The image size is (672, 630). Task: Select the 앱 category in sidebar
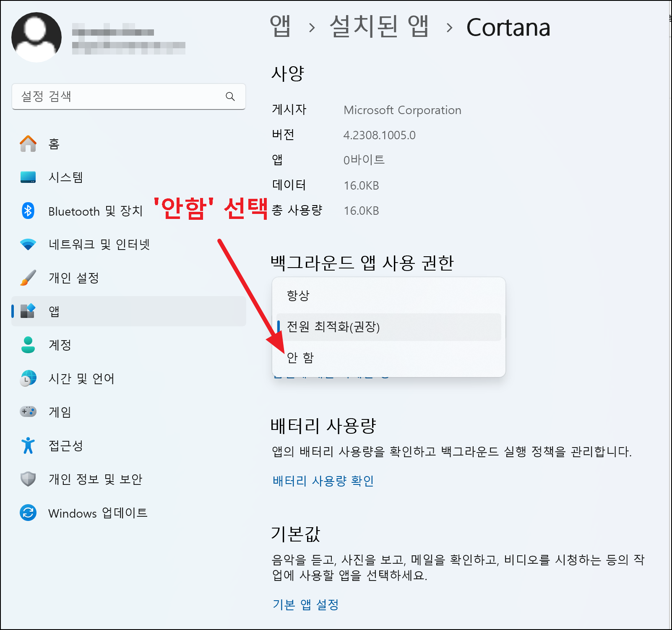point(129,311)
